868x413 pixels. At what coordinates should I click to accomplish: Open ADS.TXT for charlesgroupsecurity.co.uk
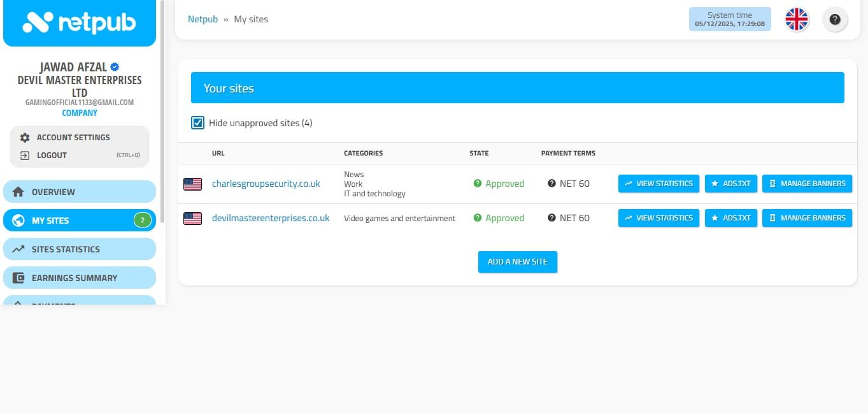(x=731, y=184)
